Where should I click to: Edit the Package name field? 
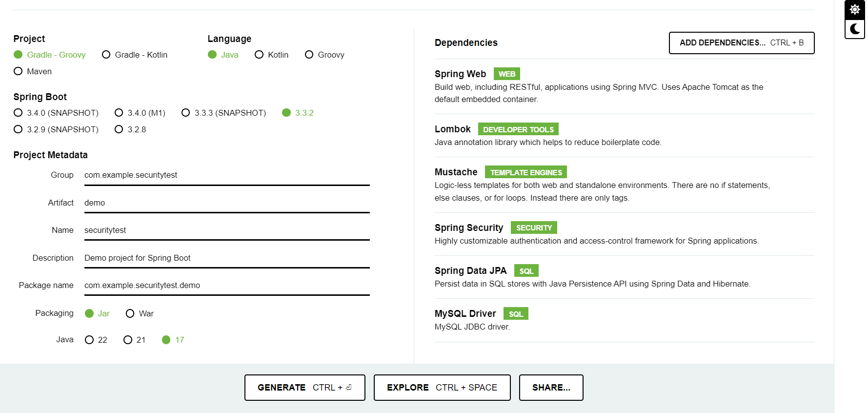(227, 286)
